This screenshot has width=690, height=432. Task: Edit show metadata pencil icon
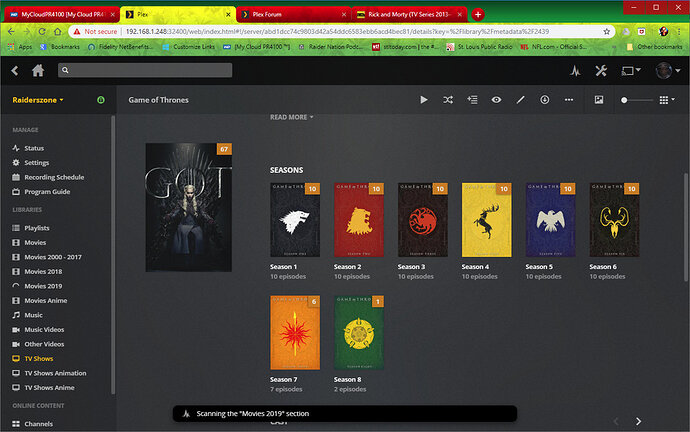[521, 100]
